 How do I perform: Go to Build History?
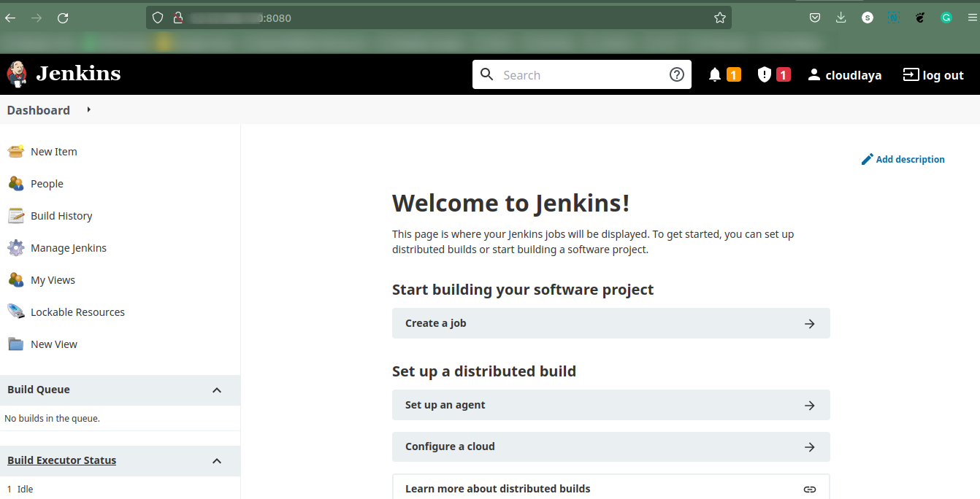(61, 216)
